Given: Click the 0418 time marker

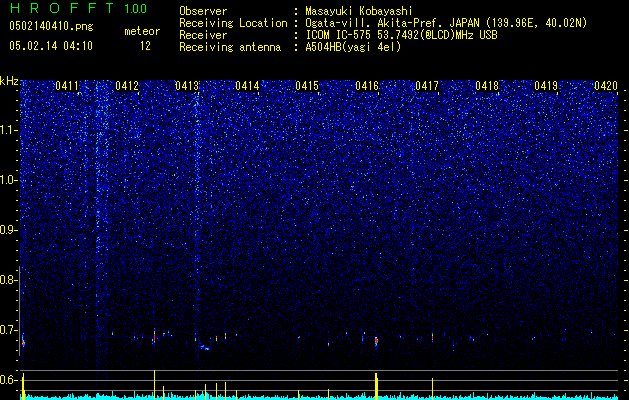Looking at the screenshot, I should click(487, 86).
